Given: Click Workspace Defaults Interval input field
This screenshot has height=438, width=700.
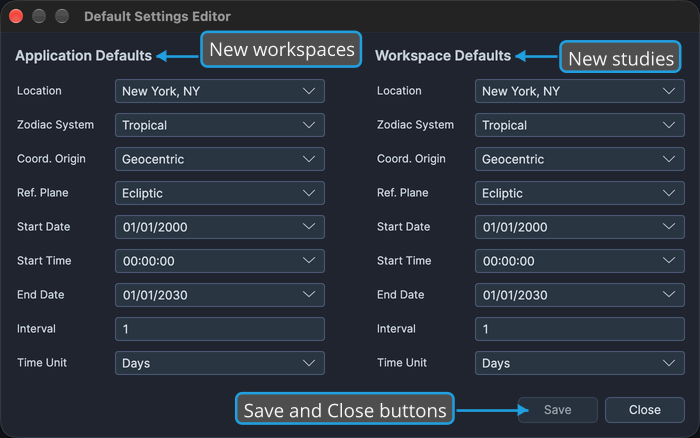Looking at the screenshot, I should (x=579, y=329).
